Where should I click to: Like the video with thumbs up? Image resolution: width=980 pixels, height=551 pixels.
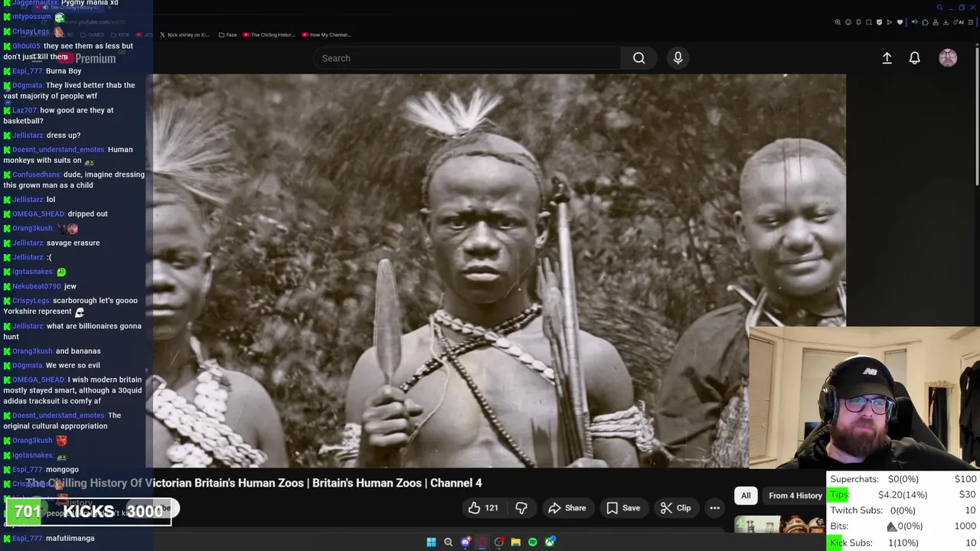point(483,508)
